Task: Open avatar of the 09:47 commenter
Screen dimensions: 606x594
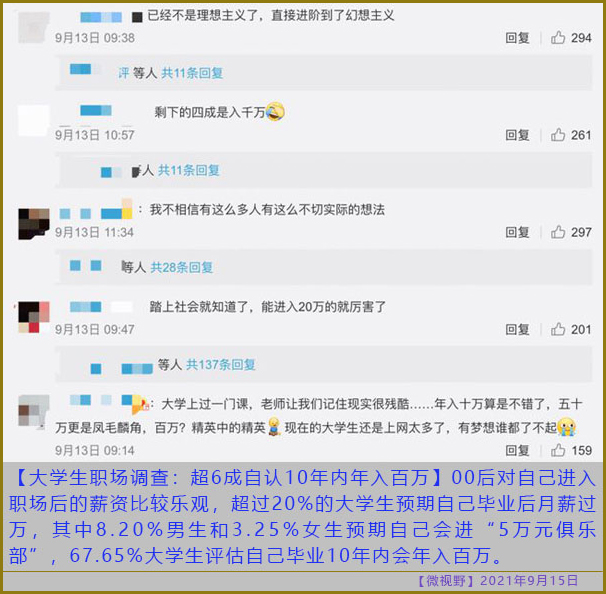Action: [34, 317]
